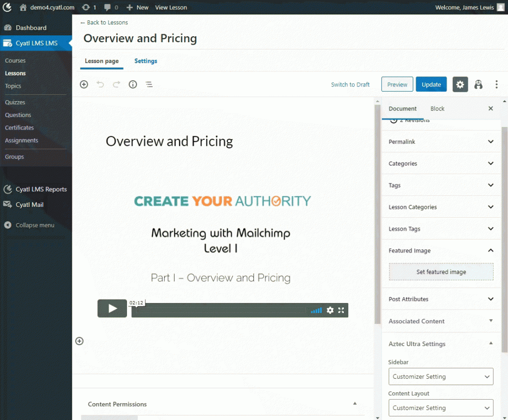508x420 pixels.
Task: Expand the Post Attributes panel
Action: tap(441, 299)
